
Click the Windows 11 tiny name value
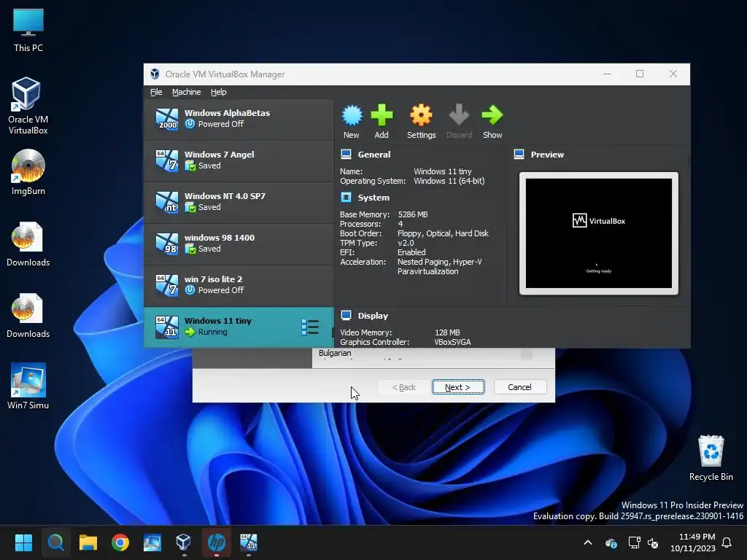(443, 171)
